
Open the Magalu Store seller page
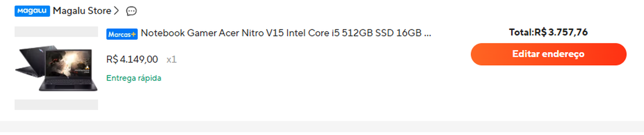pyautogui.click(x=82, y=11)
